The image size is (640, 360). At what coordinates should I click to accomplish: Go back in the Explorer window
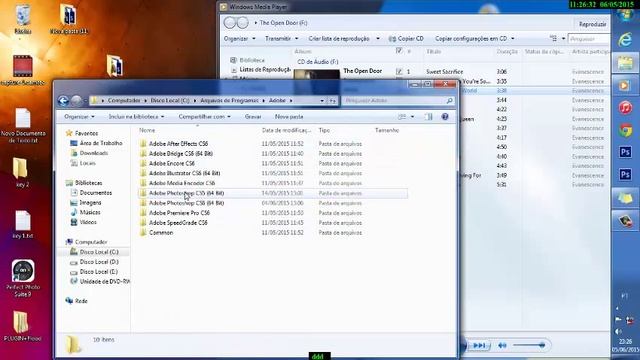coord(63,100)
